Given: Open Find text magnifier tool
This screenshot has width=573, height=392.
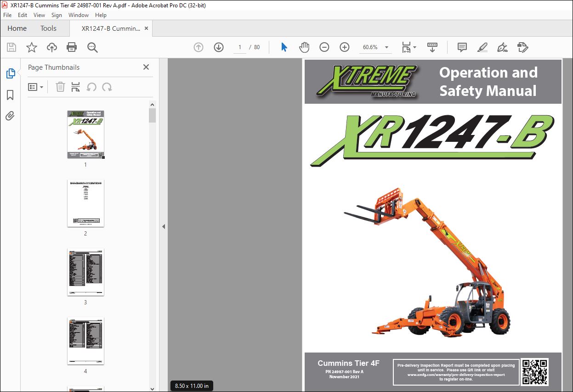Looking at the screenshot, I should point(92,47).
